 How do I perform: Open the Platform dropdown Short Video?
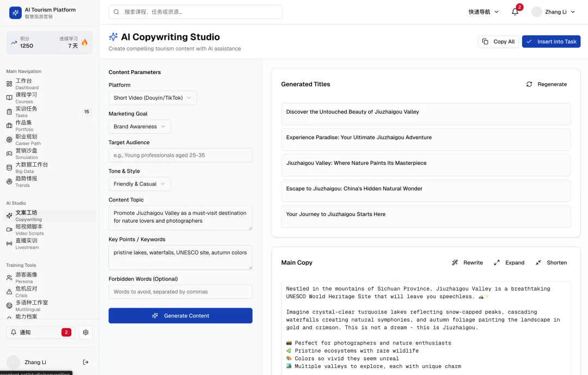tap(152, 98)
